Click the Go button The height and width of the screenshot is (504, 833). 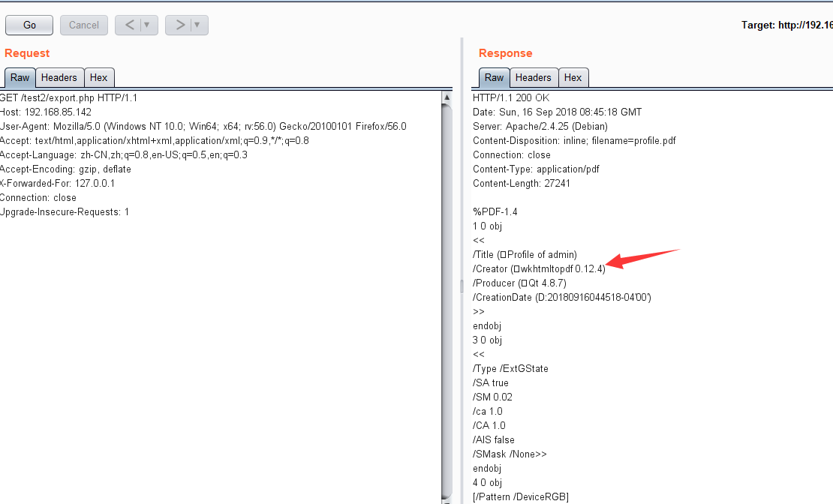coord(29,25)
